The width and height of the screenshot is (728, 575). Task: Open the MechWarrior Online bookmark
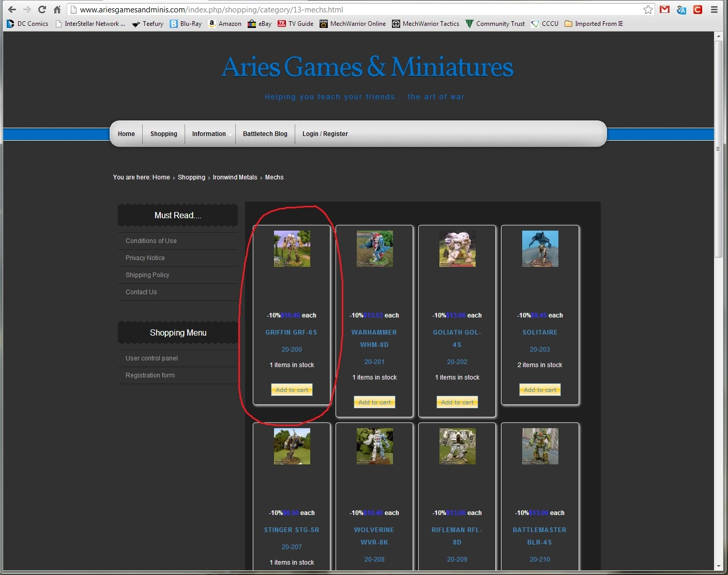(x=353, y=23)
